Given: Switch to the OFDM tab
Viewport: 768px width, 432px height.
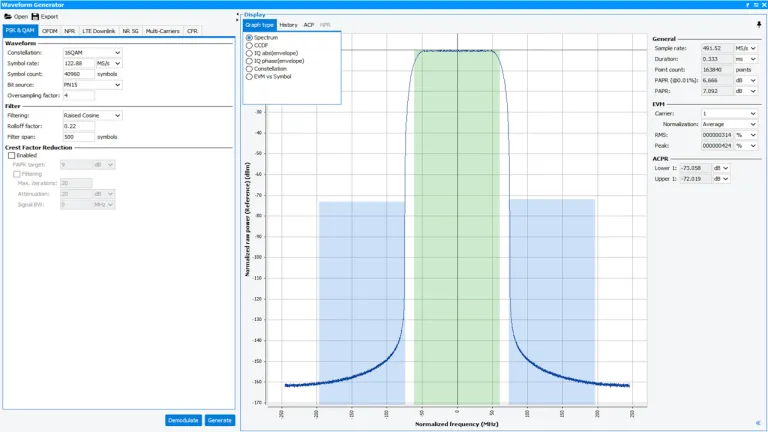Looking at the screenshot, I should click(x=50, y=31).
